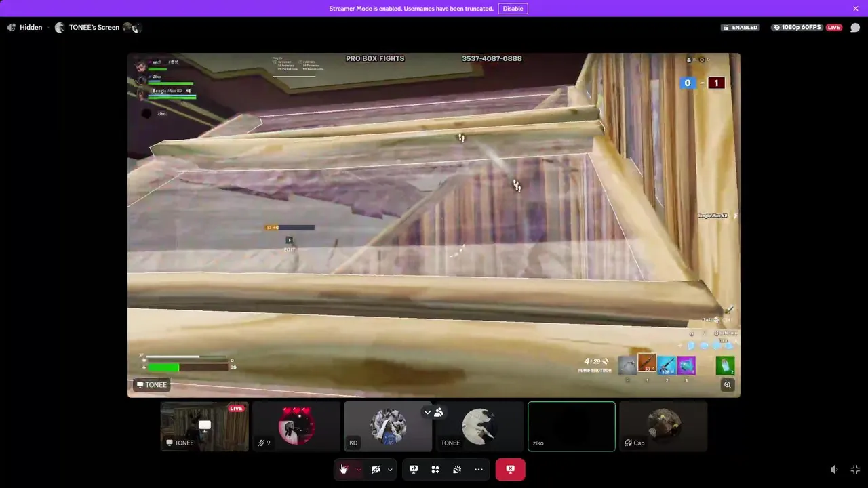Click the streamer avatar before TONEE's Screen
The image size is (868, 488).
pos(60,28)
